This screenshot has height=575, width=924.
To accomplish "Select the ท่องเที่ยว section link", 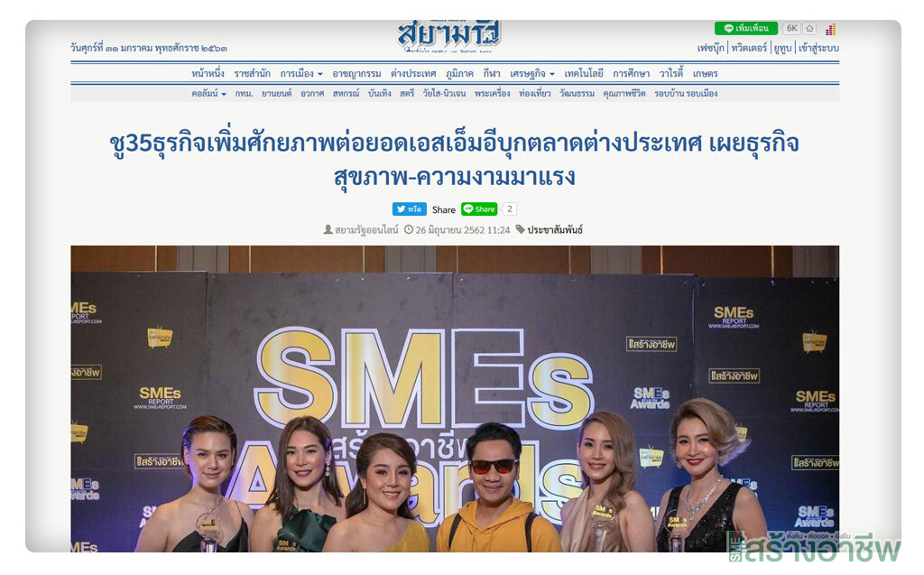I will pyautogui.click(x=534, y=93).
